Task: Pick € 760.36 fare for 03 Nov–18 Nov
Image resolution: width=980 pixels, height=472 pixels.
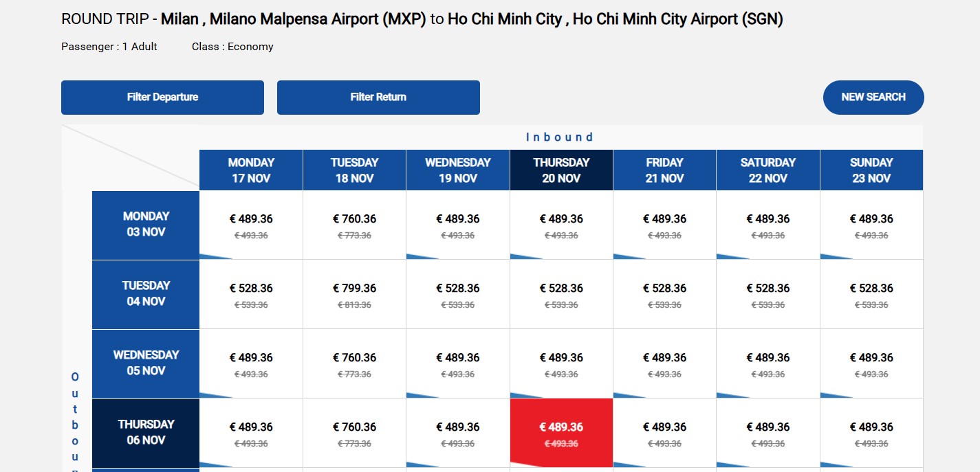Action: coord(354,225)
